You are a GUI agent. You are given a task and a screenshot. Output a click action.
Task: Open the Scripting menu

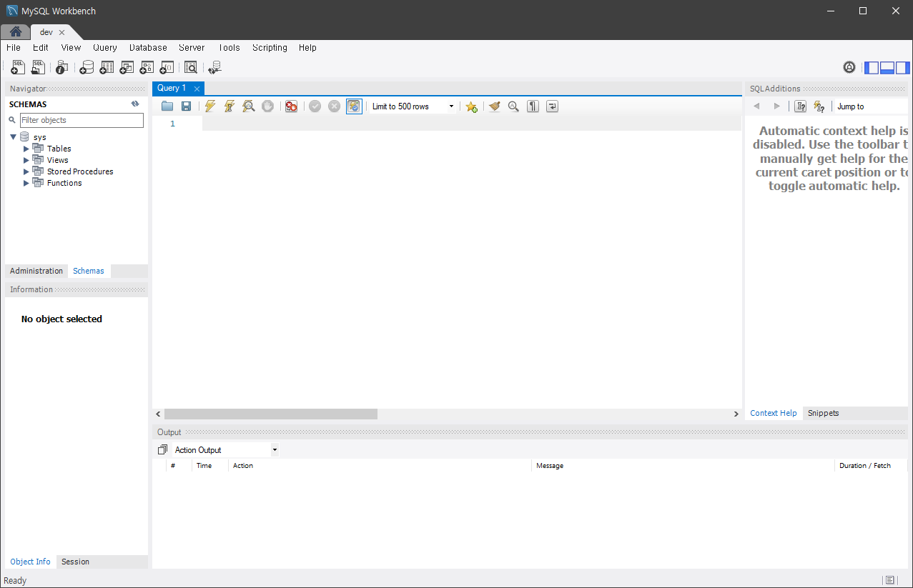(270, 48)
